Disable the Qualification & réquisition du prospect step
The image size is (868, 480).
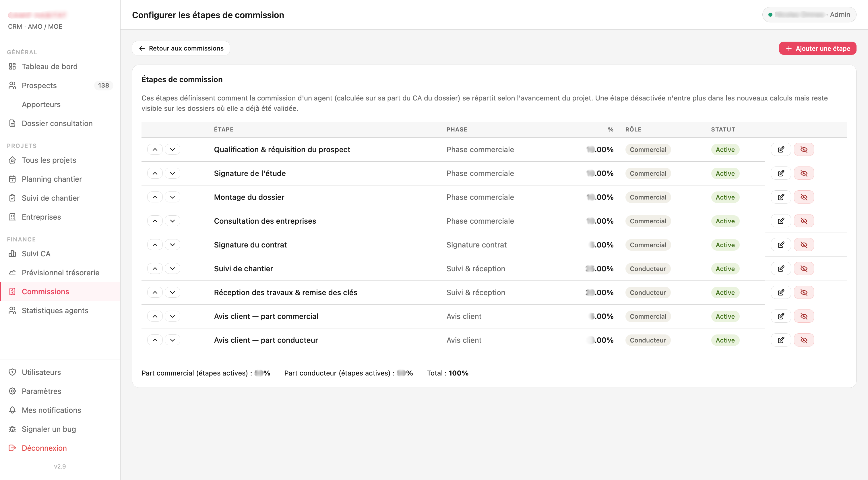[804, 149]
